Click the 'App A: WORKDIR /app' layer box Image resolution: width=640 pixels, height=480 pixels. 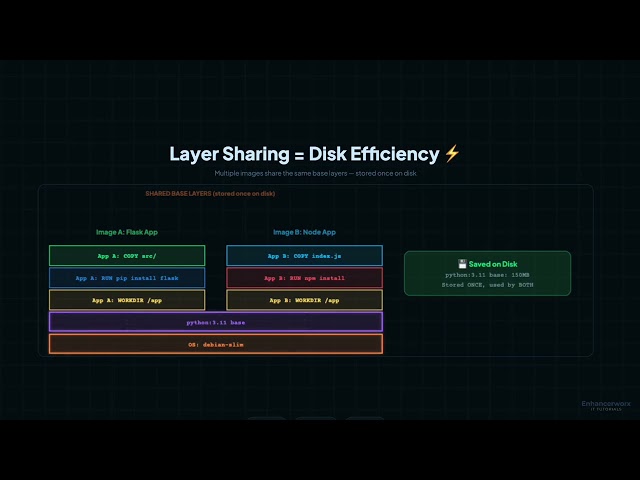click(127, 300)
